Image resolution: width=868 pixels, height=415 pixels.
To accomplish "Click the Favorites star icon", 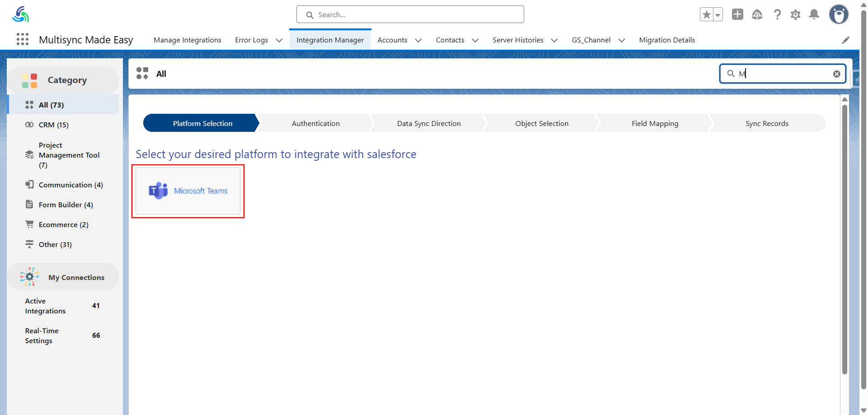I will coord(707,14).
